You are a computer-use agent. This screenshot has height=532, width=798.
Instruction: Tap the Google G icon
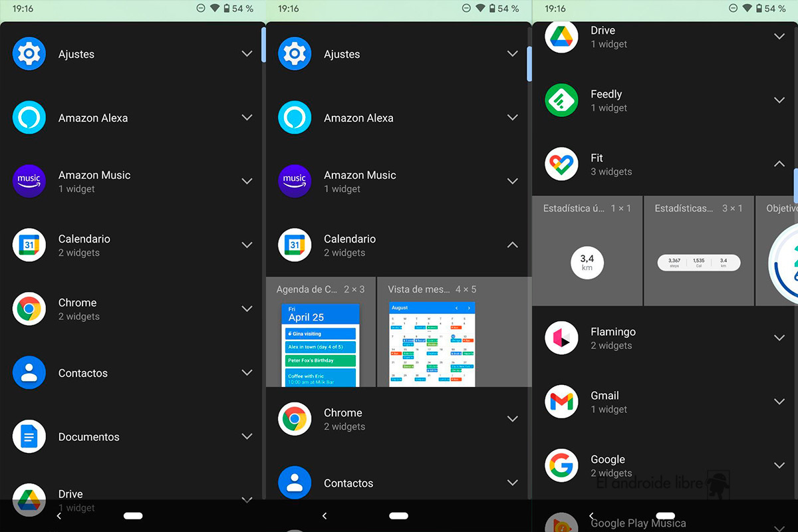pyautogui.click(x=561, y=466)
